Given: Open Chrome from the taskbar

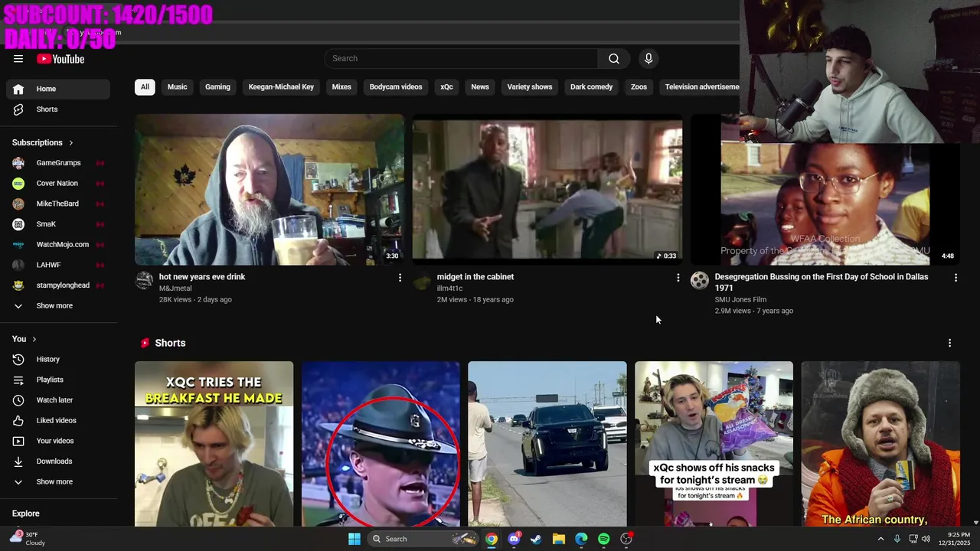Looking at the screenshot, I should (x=492, y=539).
